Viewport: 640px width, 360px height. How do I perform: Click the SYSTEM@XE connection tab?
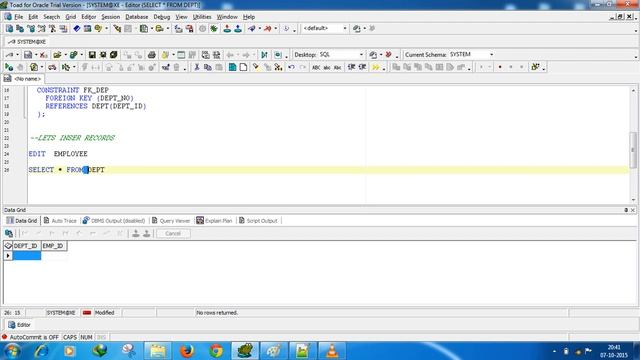coord(27,42)
